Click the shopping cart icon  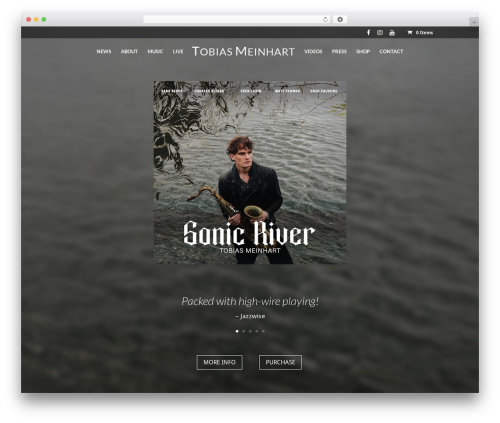(x=410, y=32)
